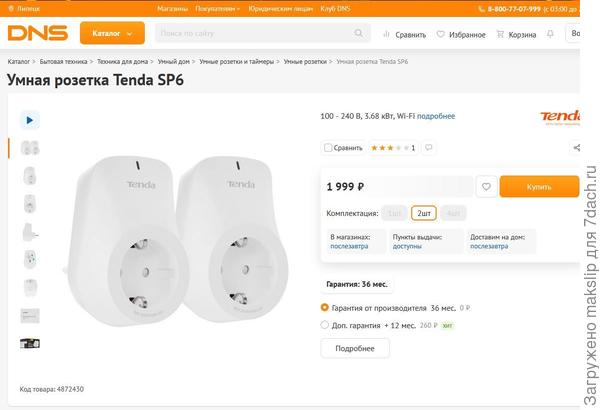
Task: Select Гарантия от производителя radio option
Action: click(325, 307)
